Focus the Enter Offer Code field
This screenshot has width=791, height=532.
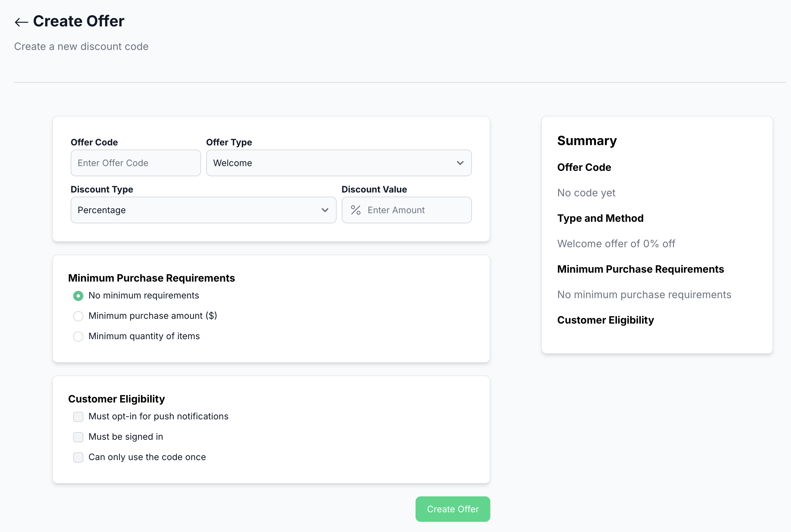click(136, 163)
